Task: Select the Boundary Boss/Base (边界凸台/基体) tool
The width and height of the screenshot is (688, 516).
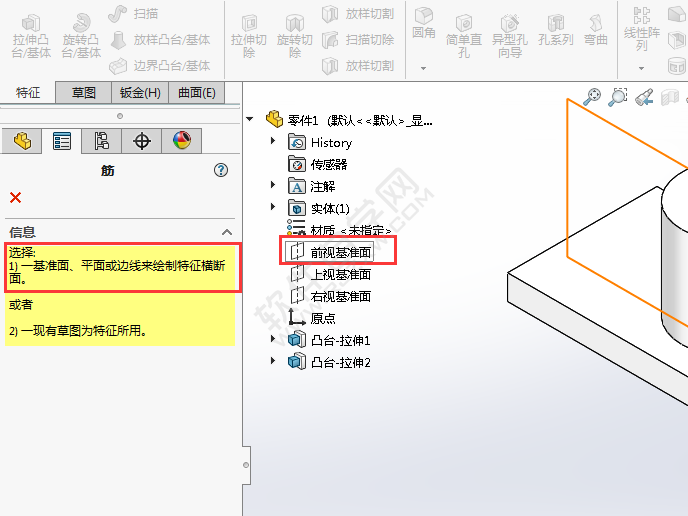Action: pyautogui.click(x=160, y=66)
